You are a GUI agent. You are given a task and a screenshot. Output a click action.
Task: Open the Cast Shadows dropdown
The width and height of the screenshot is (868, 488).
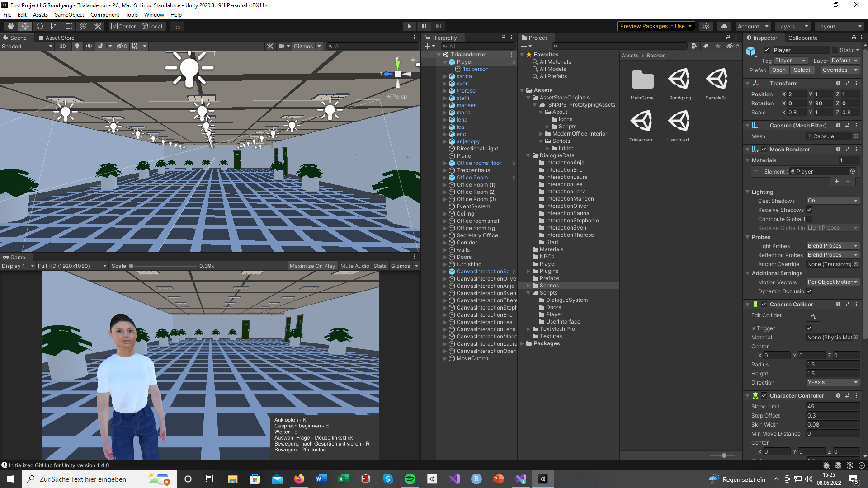tap(832, 201)
